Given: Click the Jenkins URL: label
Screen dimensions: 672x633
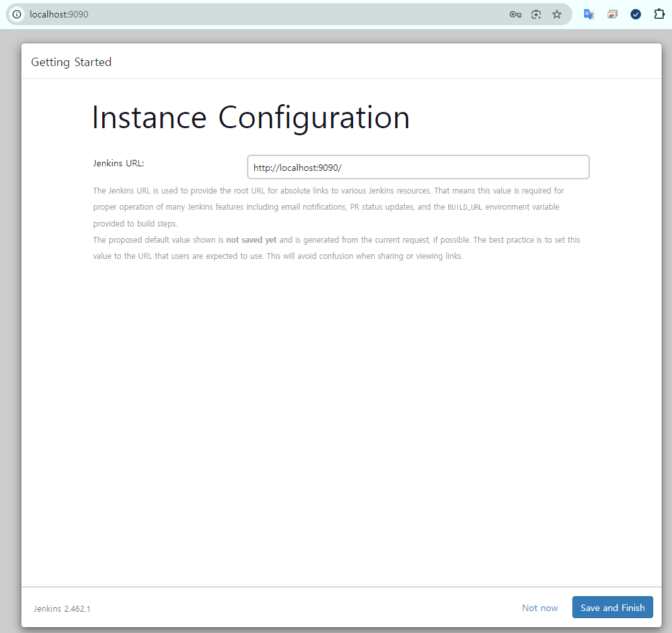Looking at the screenshot, I should [x=118, y=163].
